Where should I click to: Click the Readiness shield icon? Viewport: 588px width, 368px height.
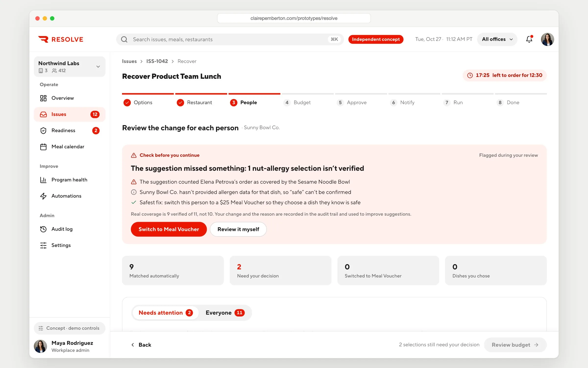pos(43,131)
